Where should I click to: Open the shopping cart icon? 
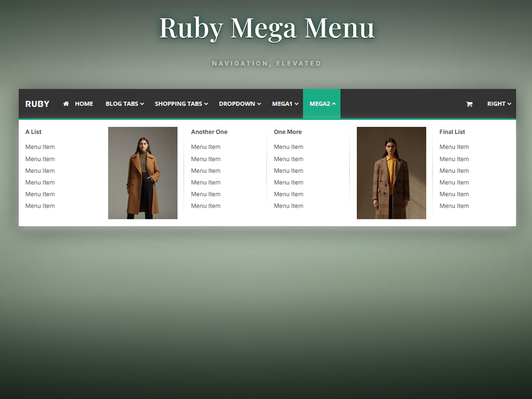469,104
